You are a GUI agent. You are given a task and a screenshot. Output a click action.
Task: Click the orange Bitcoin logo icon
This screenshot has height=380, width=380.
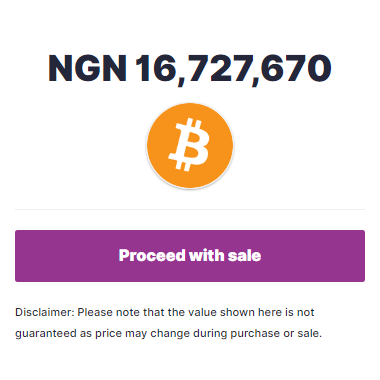pos(190,146)
